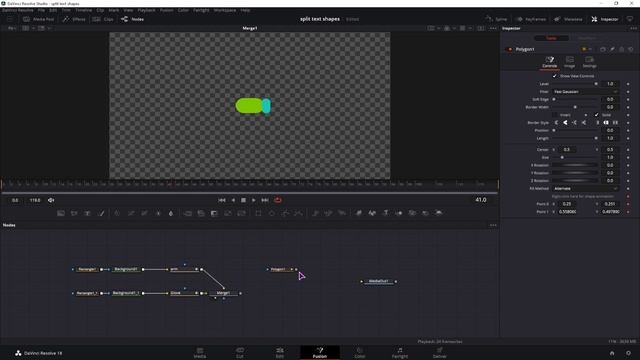Select the Rectangle1 node
The height and width of the screenshot is (360, 640).
coord(87,269)
